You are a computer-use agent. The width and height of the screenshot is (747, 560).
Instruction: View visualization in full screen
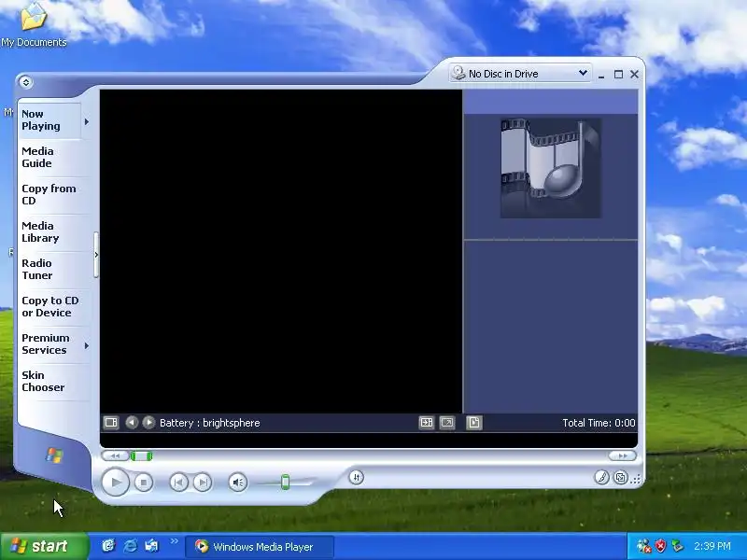(x=447, y=423)
